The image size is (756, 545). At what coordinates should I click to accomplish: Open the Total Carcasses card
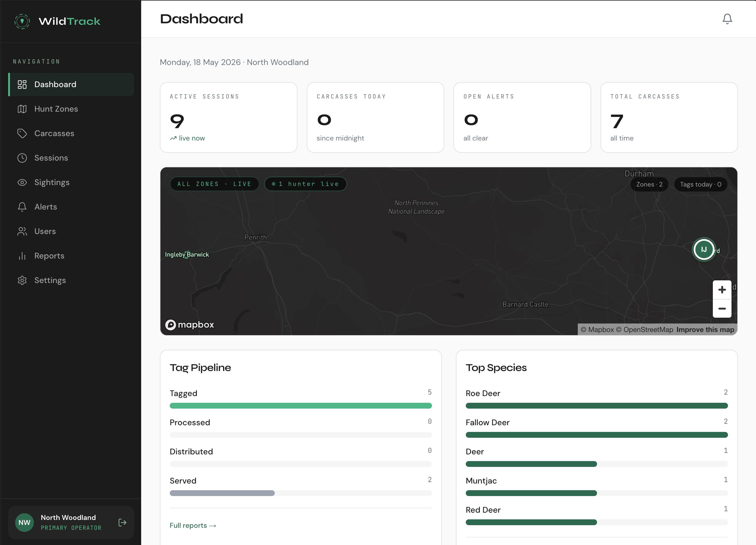pyautogui.click(x=669, y=117)
